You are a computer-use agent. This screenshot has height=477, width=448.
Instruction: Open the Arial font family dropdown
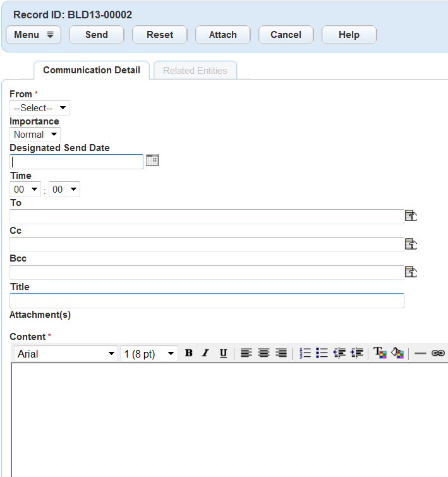(66, 354)
